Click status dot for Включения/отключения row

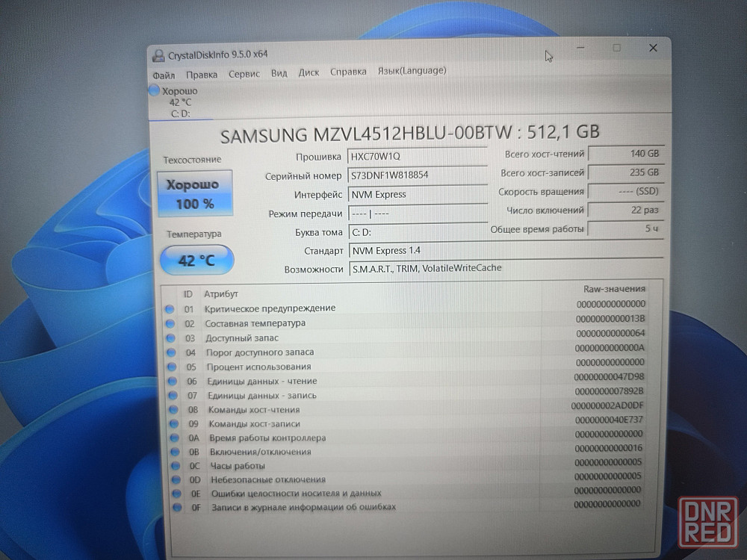[x=175, y=452]
